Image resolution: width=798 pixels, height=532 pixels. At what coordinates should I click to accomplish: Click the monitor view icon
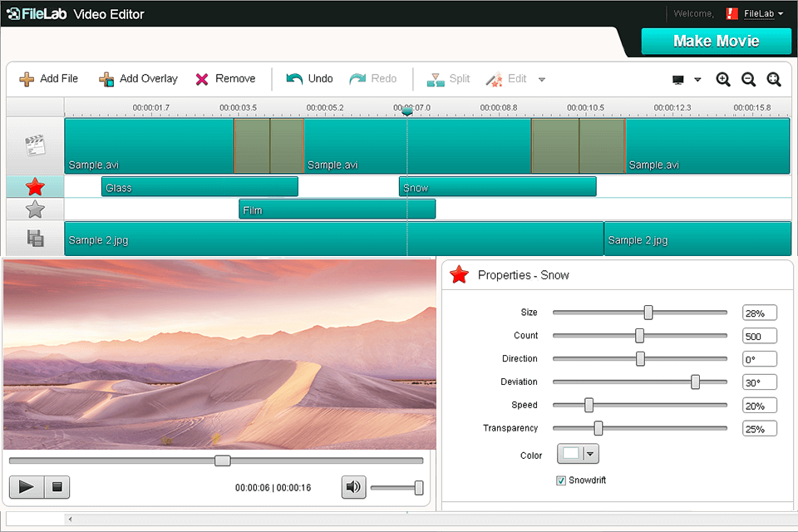(x=678, y=80)
